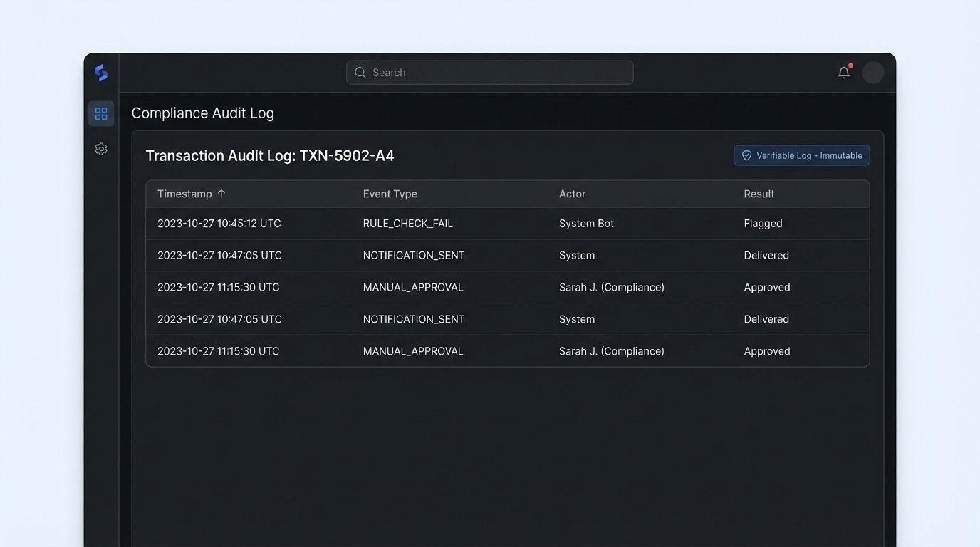Toggle the sort arrow beside Timestamp
Screen dimensions: 980x547
tap(221, 194)
